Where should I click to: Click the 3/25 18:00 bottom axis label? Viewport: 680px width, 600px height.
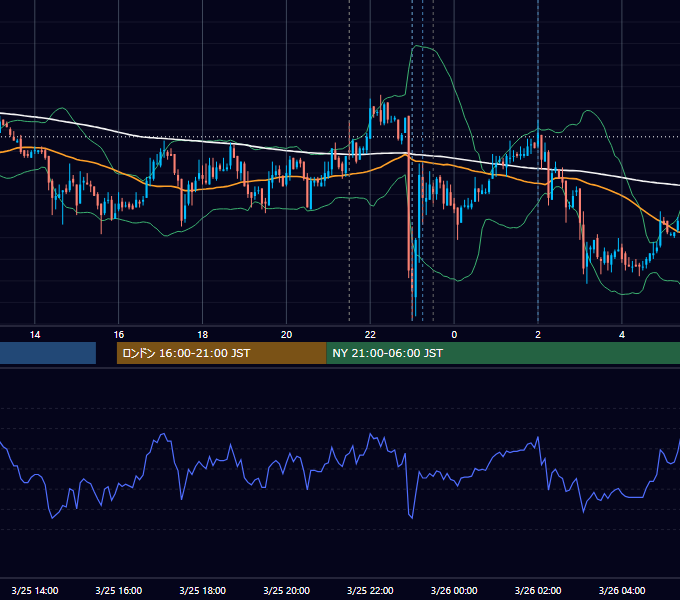tap(203, 590)
